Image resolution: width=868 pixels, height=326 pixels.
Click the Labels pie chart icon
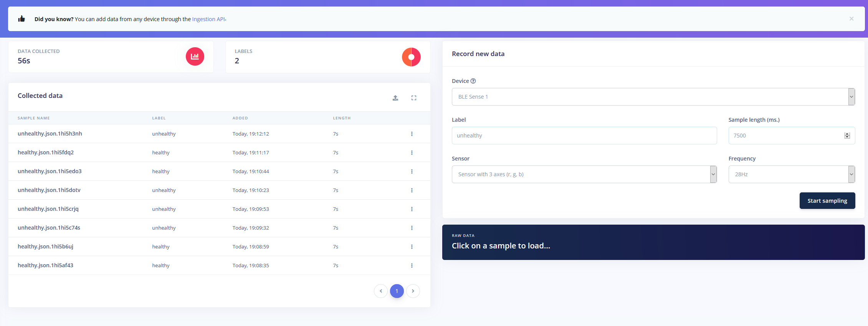411,57
